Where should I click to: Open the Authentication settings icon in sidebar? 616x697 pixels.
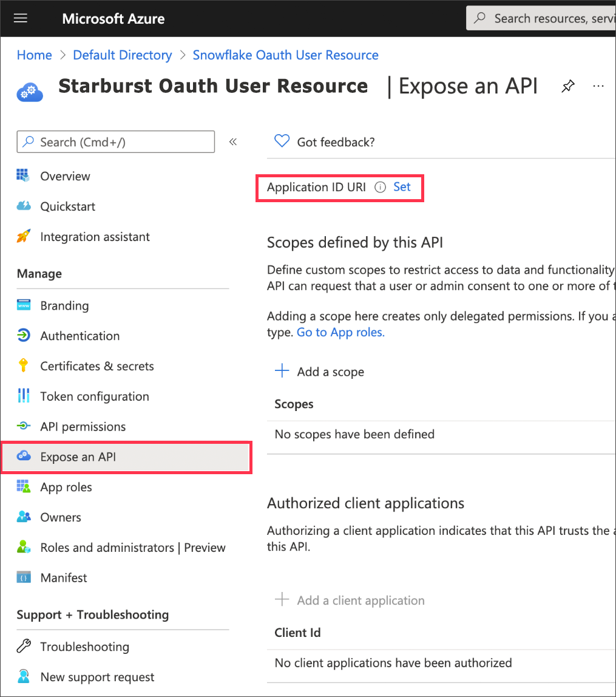point(24,336)
